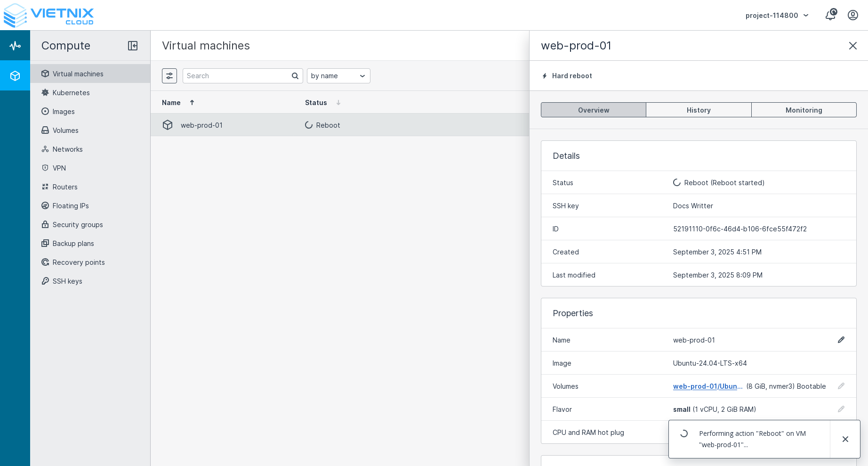Collapse the Compute sidebar panel
Screen dimensions: 868x466
click(x=133, y=46)
